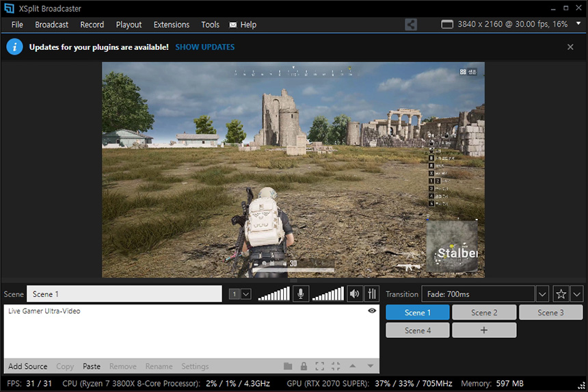Screen dimensions: 588x392
Task: Click the envelope icon beside Help
Action: point(233,25)
